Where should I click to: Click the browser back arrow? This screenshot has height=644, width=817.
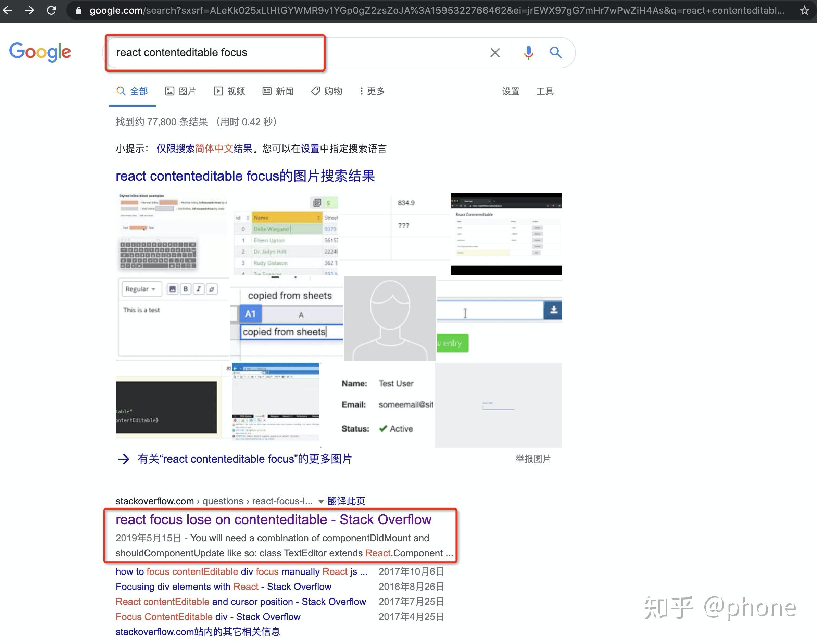[x=8, y=10]
